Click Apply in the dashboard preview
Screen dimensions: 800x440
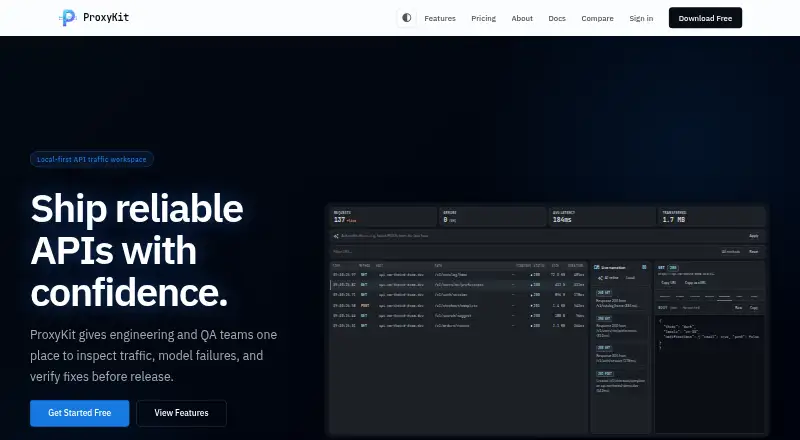[x=754, y=236]
